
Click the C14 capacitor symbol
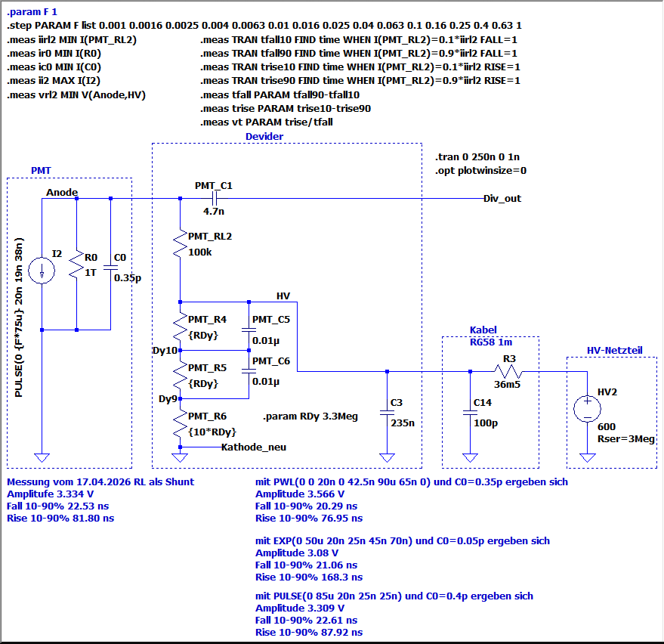(470, 412)
